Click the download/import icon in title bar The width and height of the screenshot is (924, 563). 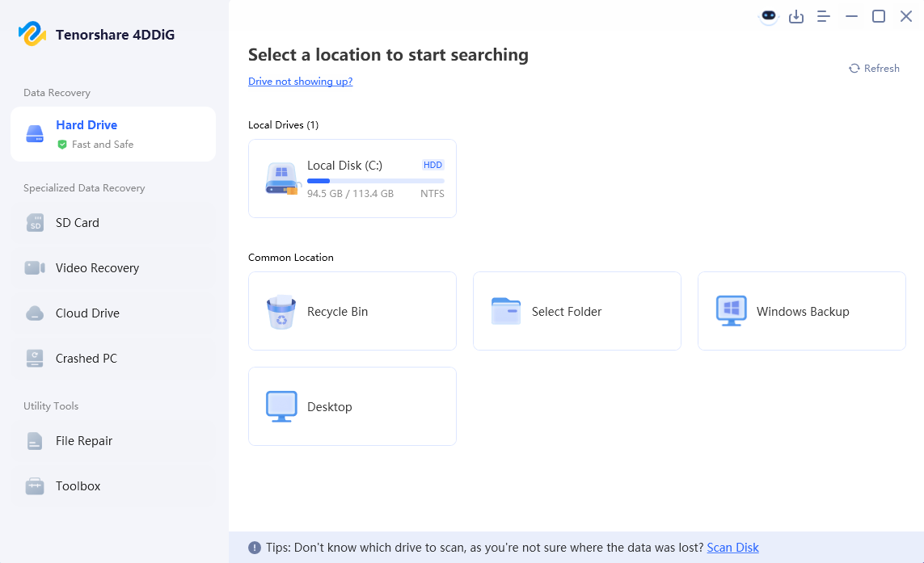tap(796, 16)
